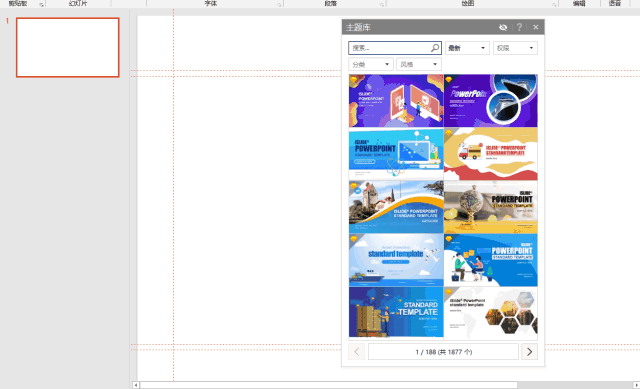Image resolution: width=640 pixels, height=389 pixels.
Task: Select the purple isometric tablet template thumbnail
Action: pyautogui.click(x=396, y=101)
